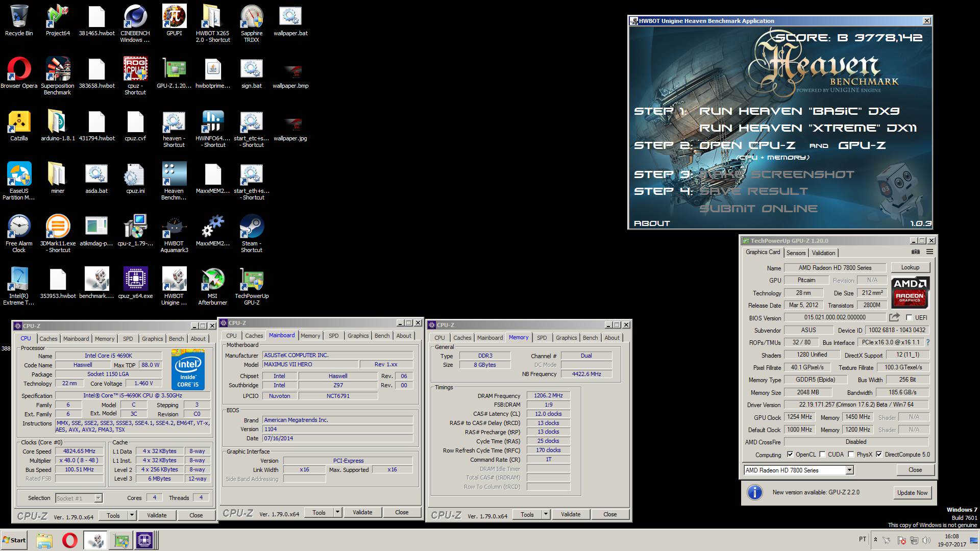Toggle the CUDA computing checkbox

point(822,455)
